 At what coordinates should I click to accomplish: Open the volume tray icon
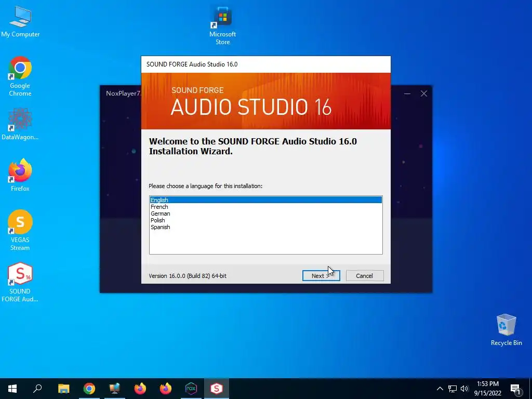[464, 389]
